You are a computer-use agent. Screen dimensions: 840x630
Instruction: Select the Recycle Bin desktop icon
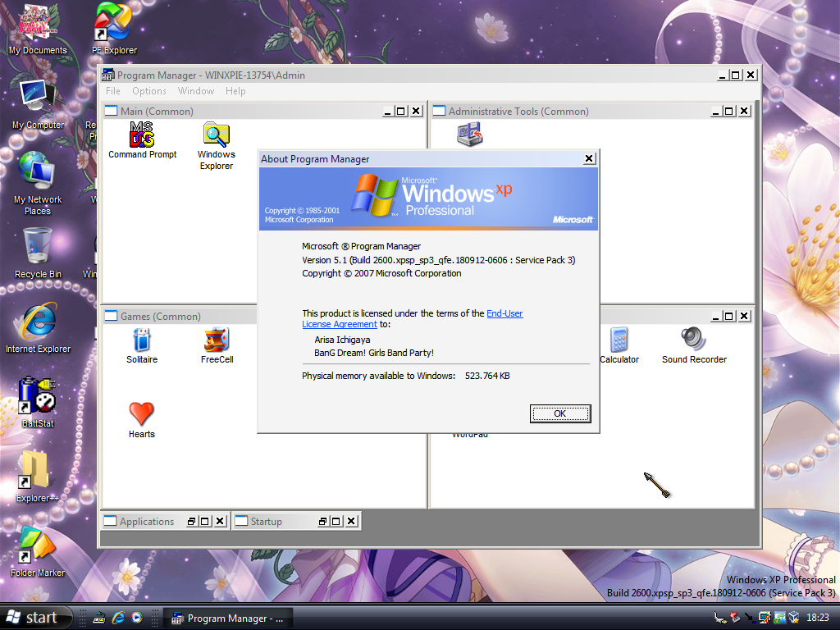click(38, 253)
